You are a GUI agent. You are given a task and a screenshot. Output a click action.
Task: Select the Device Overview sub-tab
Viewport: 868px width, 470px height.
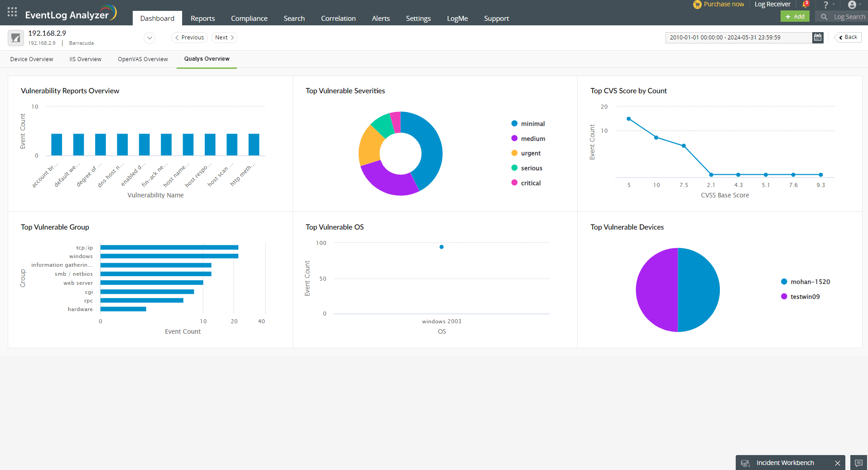tap(32, 59)
